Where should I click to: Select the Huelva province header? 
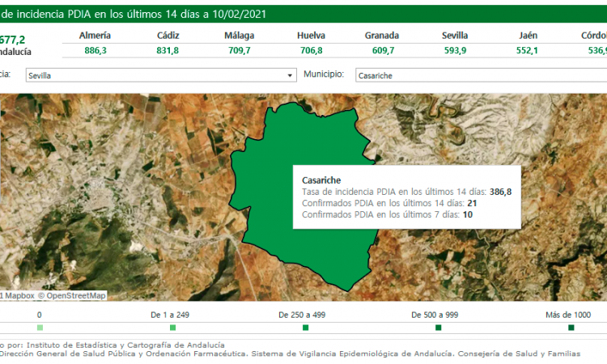point(311,36)
